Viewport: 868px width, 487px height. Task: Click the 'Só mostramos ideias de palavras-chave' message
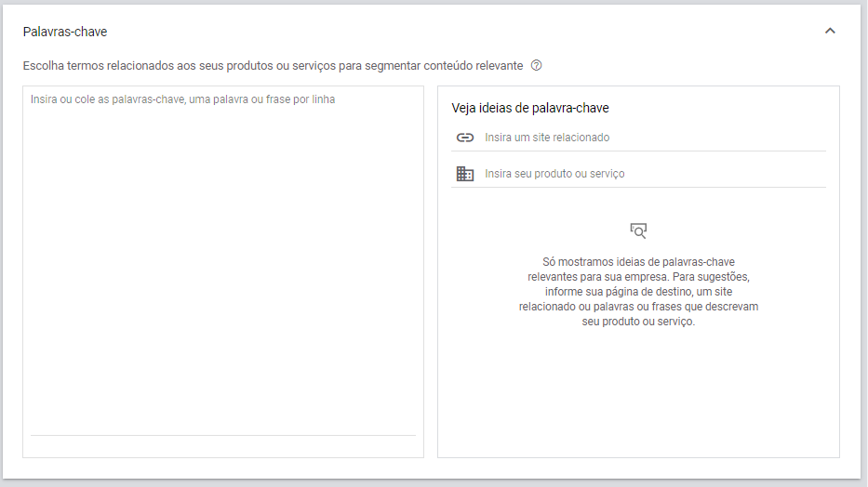(638, 291)
